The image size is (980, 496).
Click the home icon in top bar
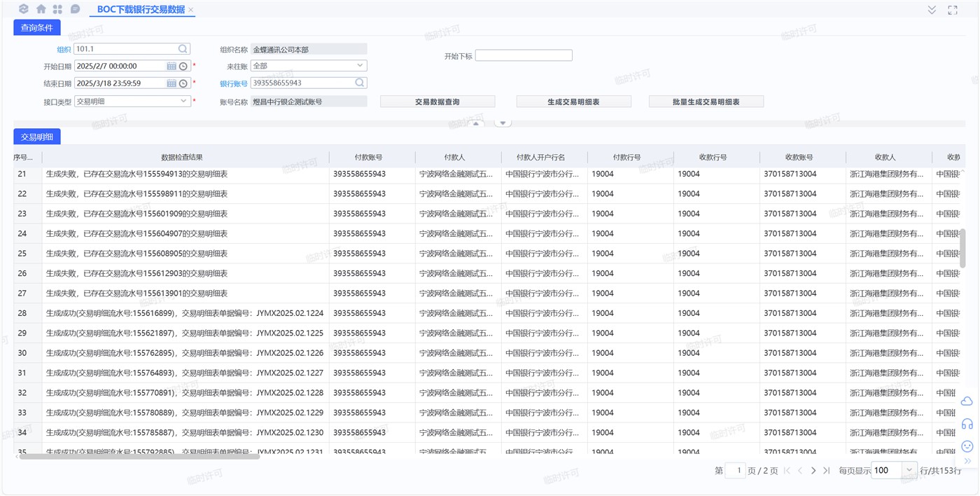point(41,9)
